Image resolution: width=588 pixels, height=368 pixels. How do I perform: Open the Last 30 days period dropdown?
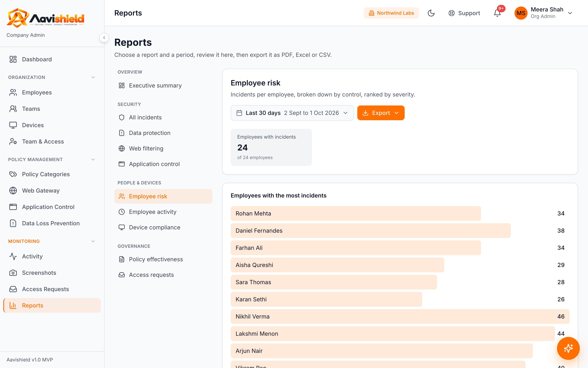pyautogui.click(x=292, y=113)
